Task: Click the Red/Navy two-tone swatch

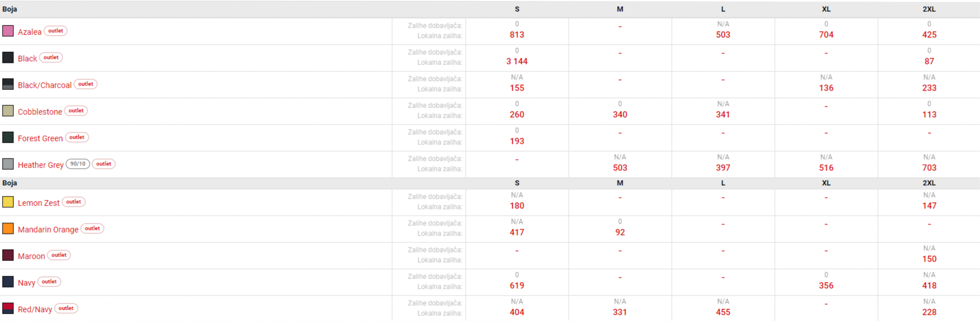Action: coord(8,309)
